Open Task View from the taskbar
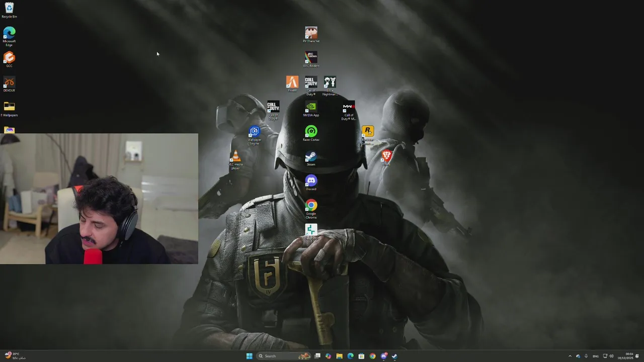 tap(317, 356)
